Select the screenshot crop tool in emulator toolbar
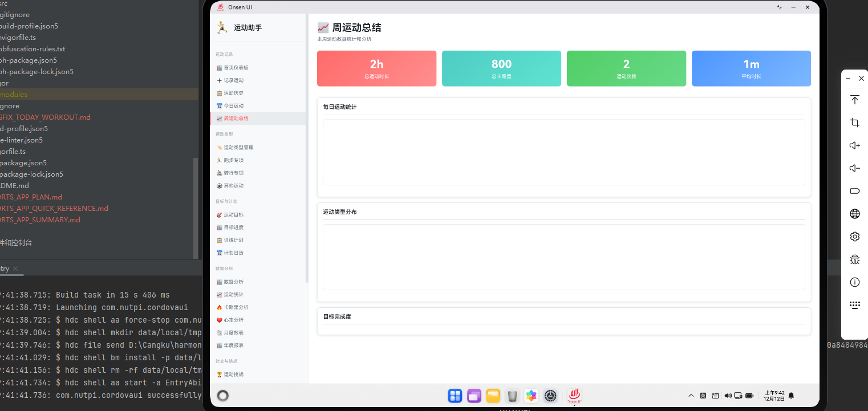868x411 pixels. pyautogui.click(x=854, y=123)
